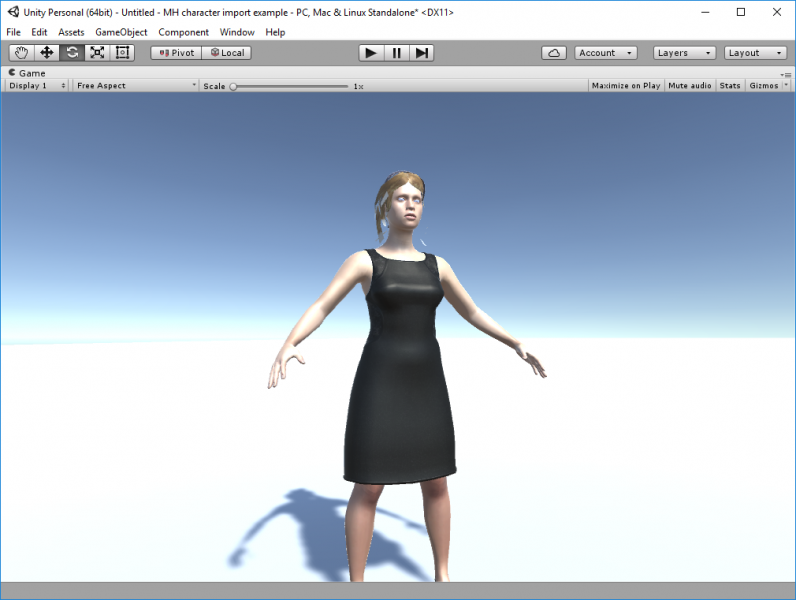Toggle Local handle rotation
The width and height of the screenshot is (796, 600).
pos(227,53)
